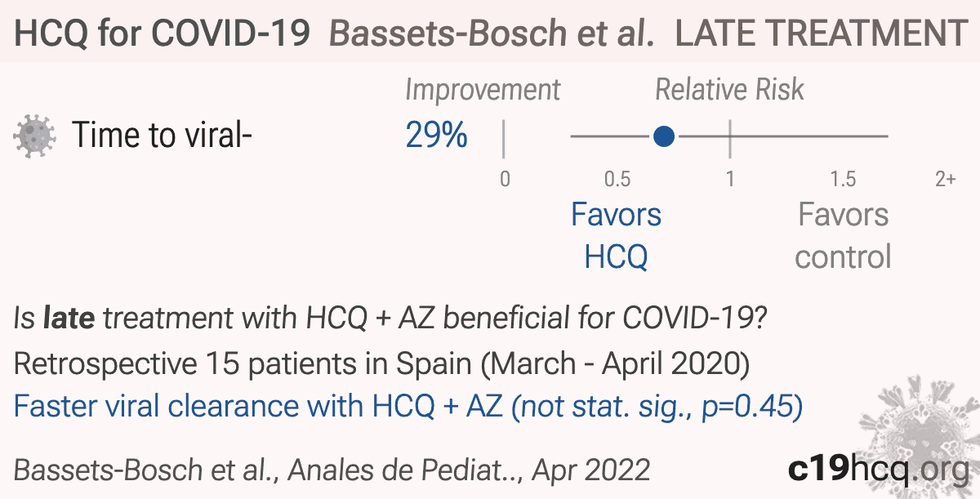Click the Bassets-Bosch et al. journal citation

(x=332, y=470)
